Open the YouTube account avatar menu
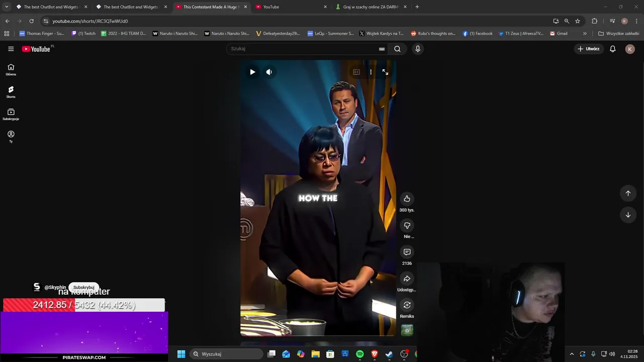The height and width of the screenshot is (362, 644). point(630,49)
